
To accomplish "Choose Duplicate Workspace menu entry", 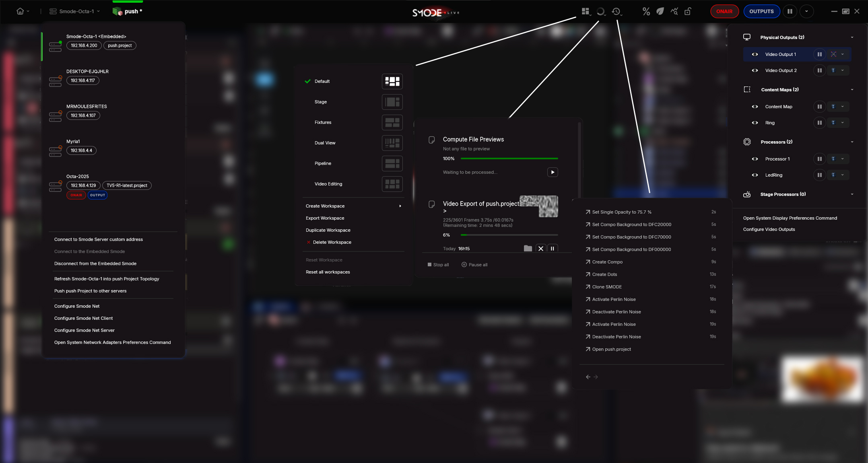I will pyautogui.click(x=328, y=230).
